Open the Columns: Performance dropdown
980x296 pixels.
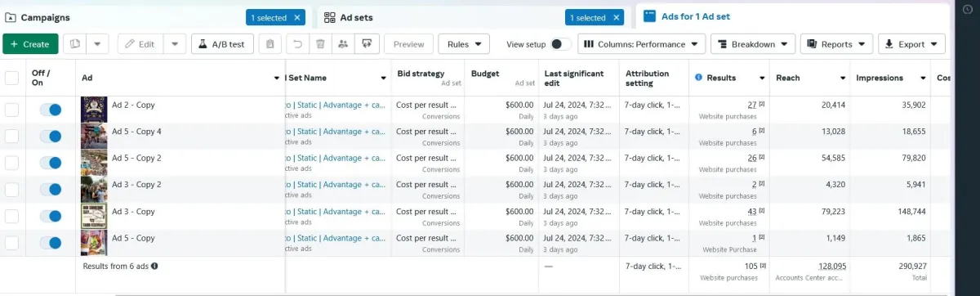[x=642, y=44]
